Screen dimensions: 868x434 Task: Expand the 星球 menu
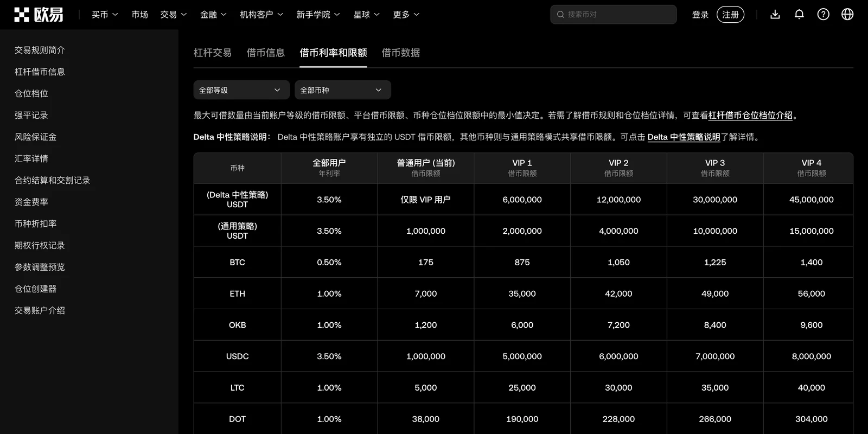(366, 15)
